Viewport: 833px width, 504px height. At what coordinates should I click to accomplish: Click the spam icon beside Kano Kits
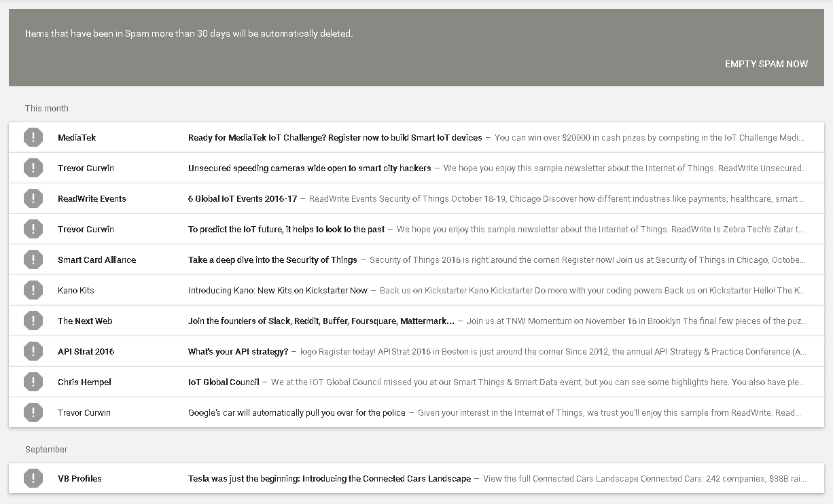pyautogui.click(x=33, y=290)
